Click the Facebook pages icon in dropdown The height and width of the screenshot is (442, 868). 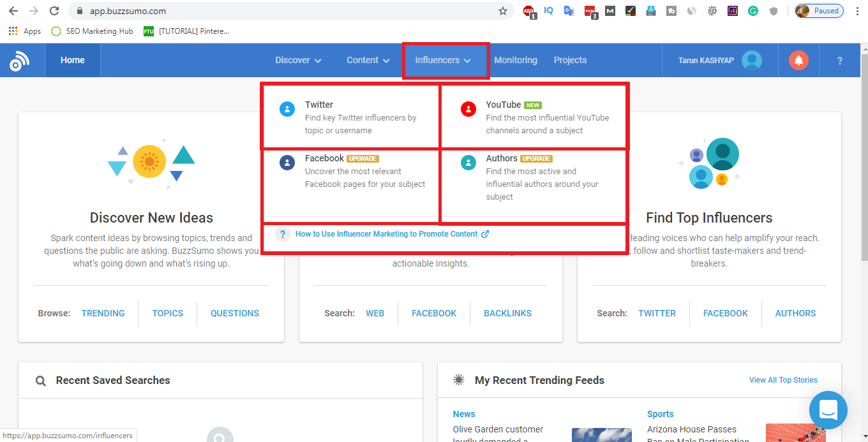tap(287, 163)
